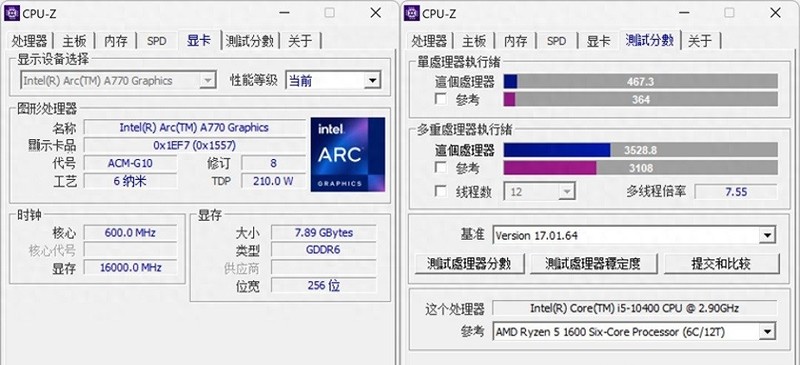Click disabled maximize button of right CPU-Z window

point(730,13)
